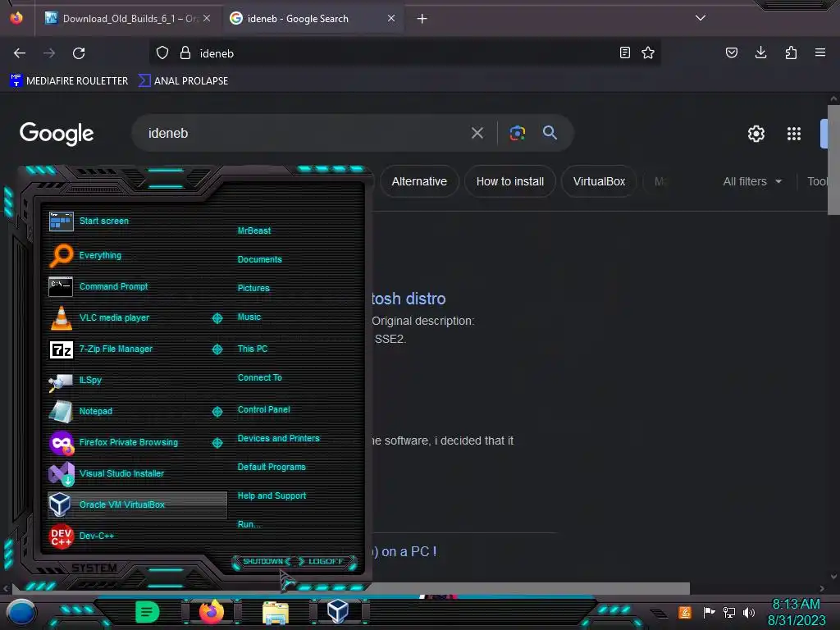840x630 pixels.
Task: Open Google apps grid
Action: pyautogui.click(x=794, y=134)
